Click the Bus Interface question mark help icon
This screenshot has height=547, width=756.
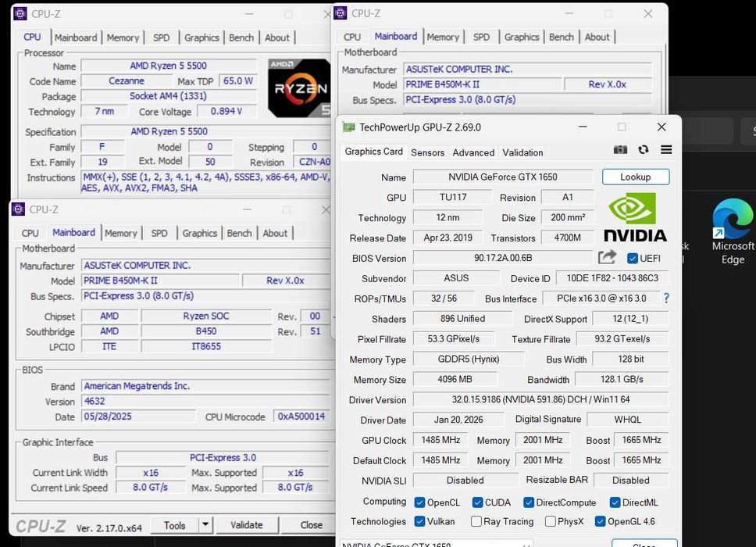(666, 298)
